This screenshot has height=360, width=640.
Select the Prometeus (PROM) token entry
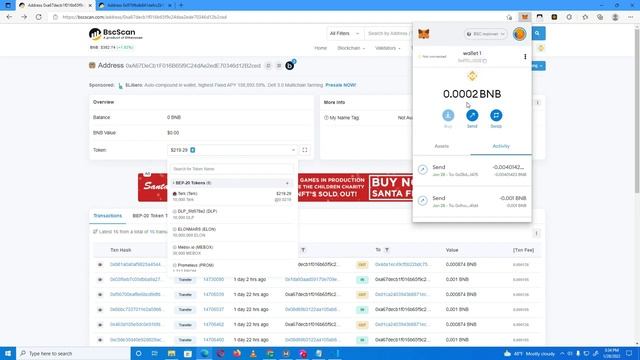pyautogui.click(x=231, y=267)
